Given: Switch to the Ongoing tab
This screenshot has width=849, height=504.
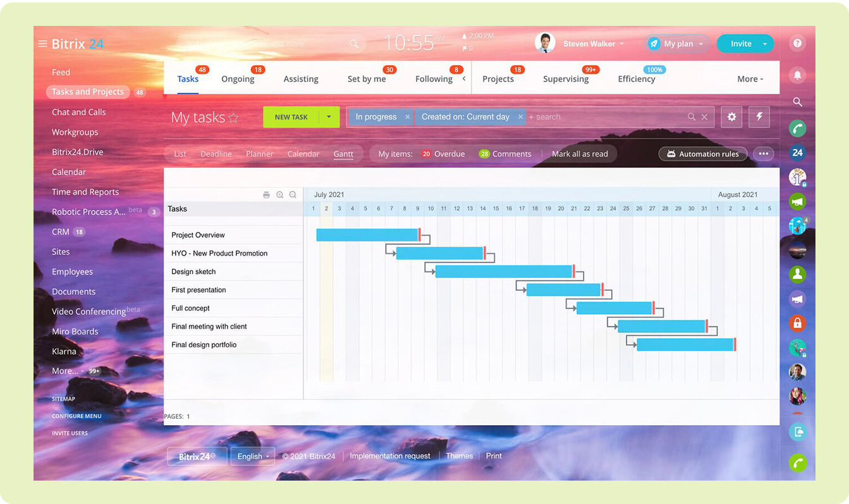Looking at the screenshot, I should click(x=238, y=79).
